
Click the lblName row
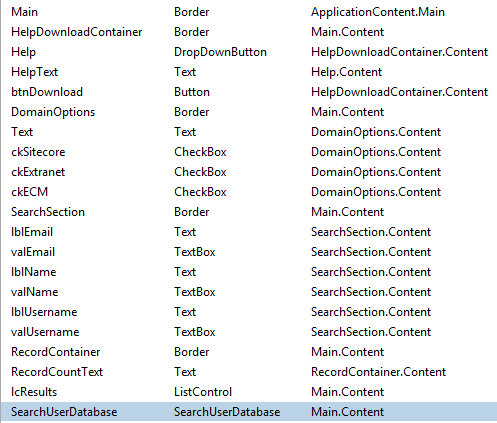(249, 272)
